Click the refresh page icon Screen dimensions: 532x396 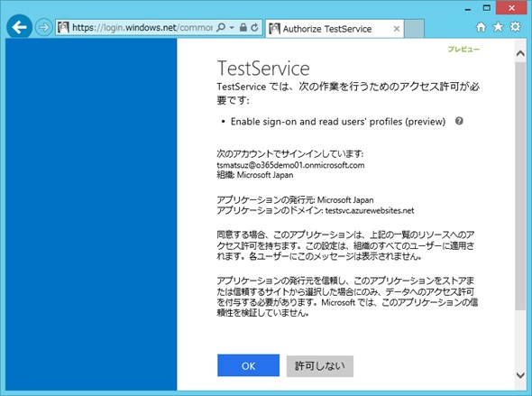click(254, 27)
